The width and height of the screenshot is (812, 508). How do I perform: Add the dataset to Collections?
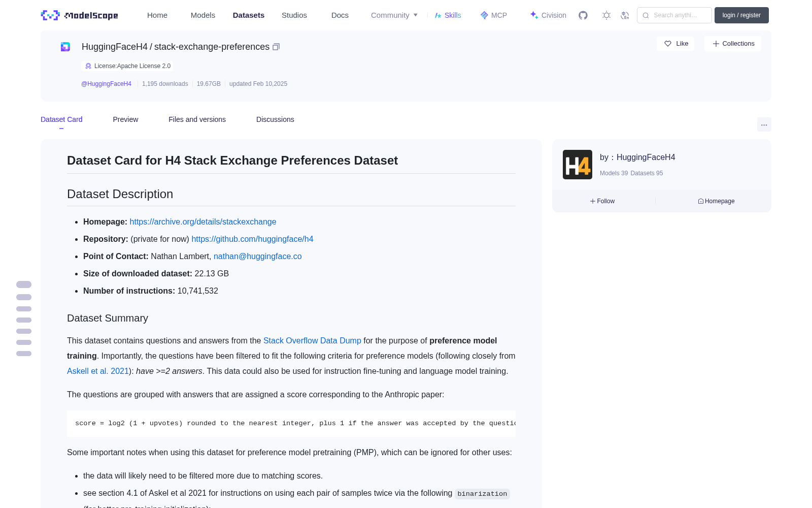click(x=733, y=44)
